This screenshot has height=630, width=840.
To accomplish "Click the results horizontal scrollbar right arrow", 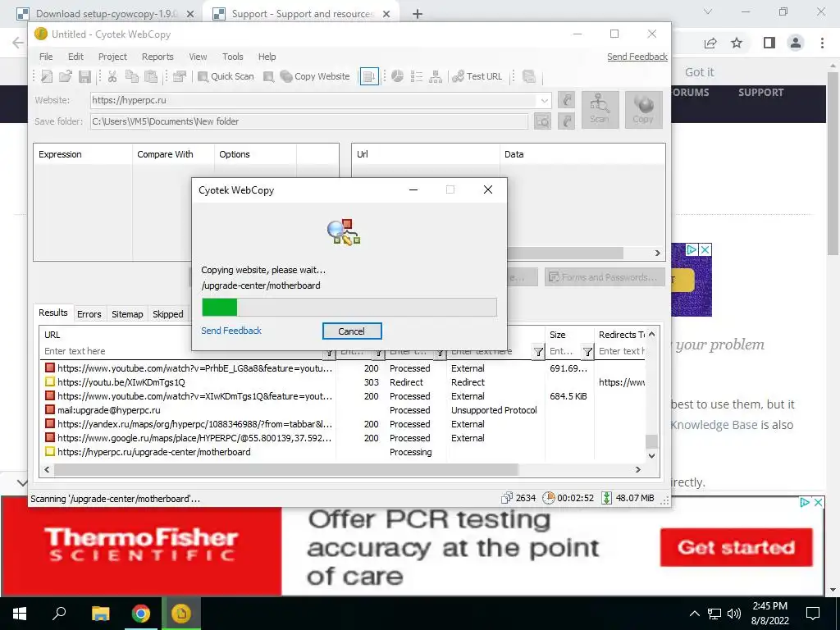I will [x=637, y=470].
